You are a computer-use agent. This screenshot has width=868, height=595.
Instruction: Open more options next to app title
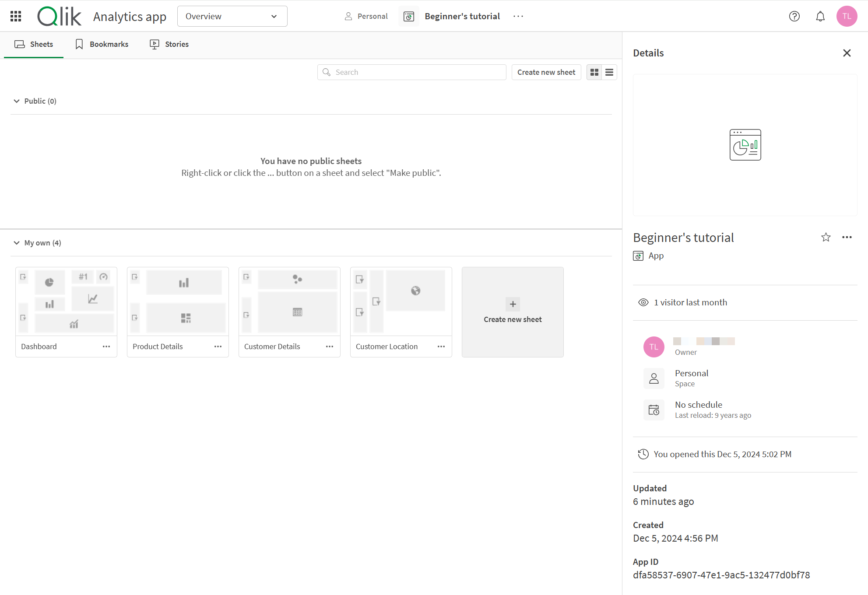point(518,16)
